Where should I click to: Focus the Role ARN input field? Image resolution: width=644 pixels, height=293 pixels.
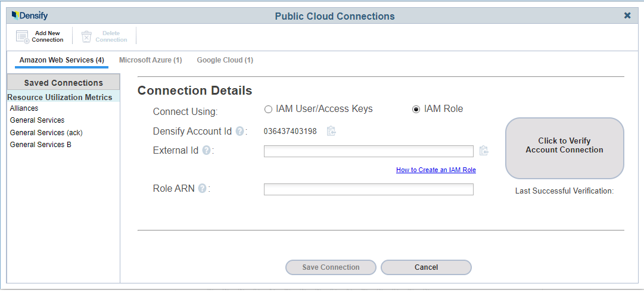click(368, 189)
